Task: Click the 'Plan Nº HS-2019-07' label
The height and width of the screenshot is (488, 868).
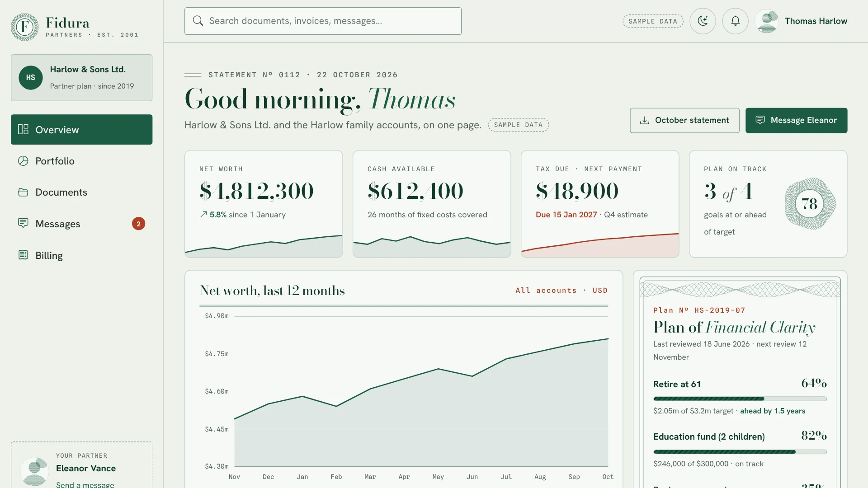Action: tap(699, 310)
